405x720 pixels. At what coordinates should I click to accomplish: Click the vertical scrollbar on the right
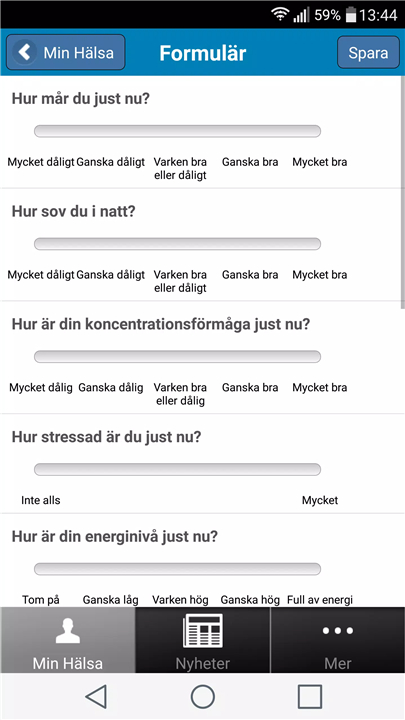403,193
